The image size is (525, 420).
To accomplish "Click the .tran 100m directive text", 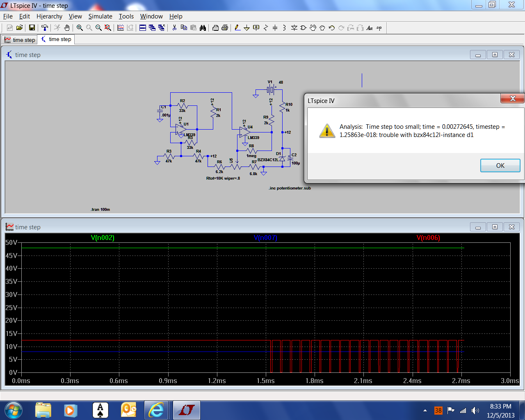I will pos(100,210).
